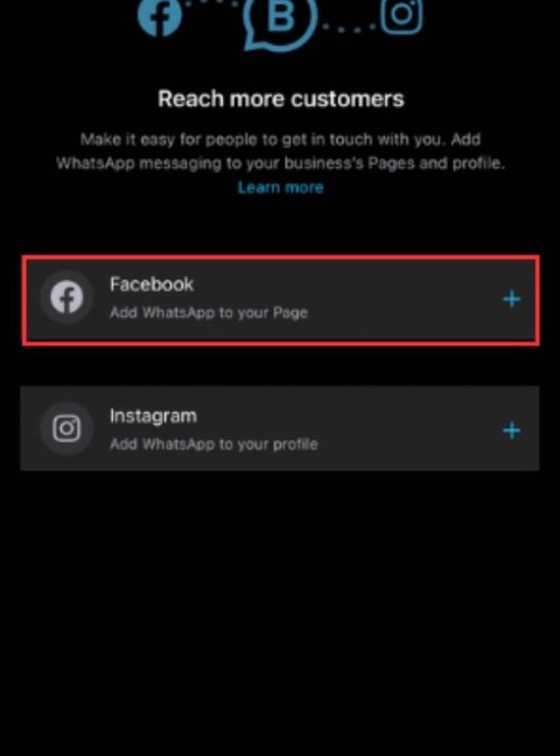Tap the dotted connector between Facebook and WhatsApp logos
560x756 pixels.
(x=212, y=3)
